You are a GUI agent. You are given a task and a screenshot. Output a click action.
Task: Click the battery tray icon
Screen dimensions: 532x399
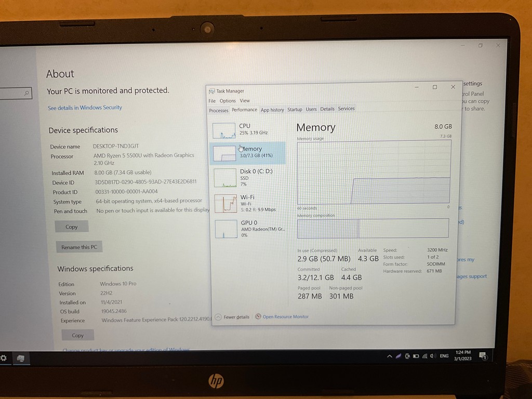pyautogui.click(x=416, y=356)
